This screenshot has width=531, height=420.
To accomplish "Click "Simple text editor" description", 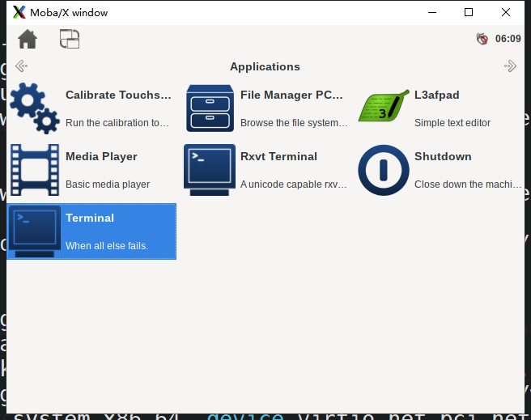I will click(x=452, y=122).
